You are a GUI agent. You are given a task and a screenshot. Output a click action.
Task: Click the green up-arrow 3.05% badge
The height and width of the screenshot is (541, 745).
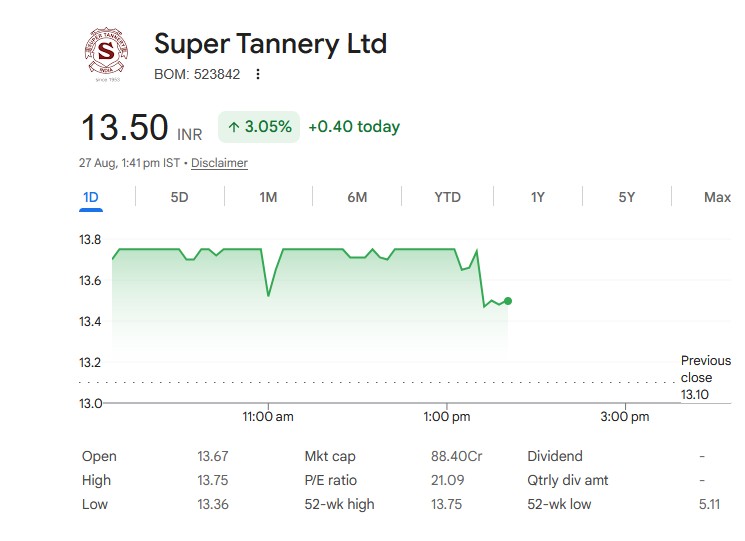point(259,127)
